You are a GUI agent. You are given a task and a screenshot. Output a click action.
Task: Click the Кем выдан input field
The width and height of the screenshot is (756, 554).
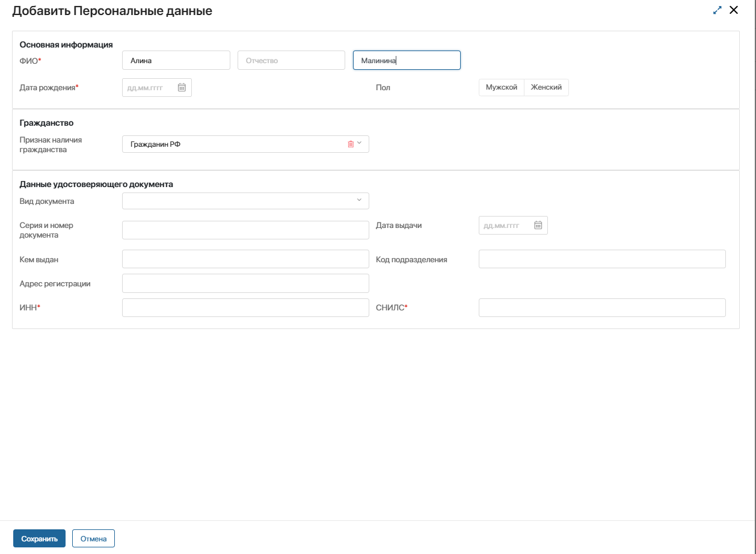coord(245,259)
